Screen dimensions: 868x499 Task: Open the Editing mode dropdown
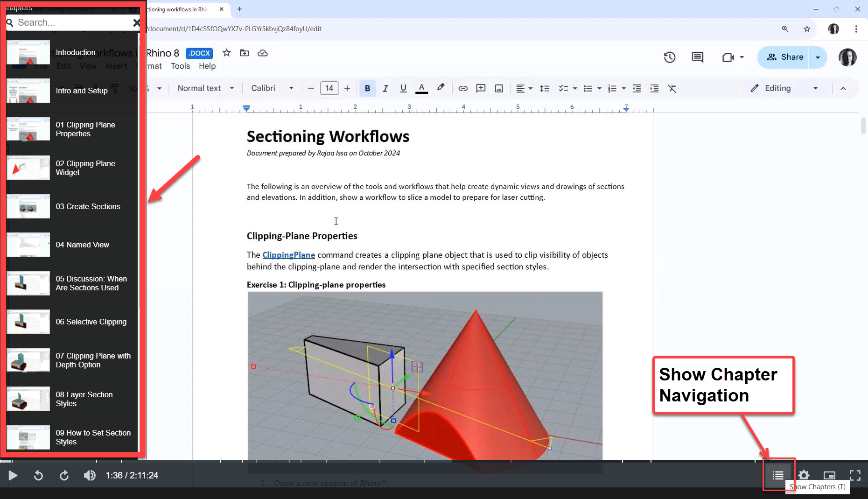784,88
